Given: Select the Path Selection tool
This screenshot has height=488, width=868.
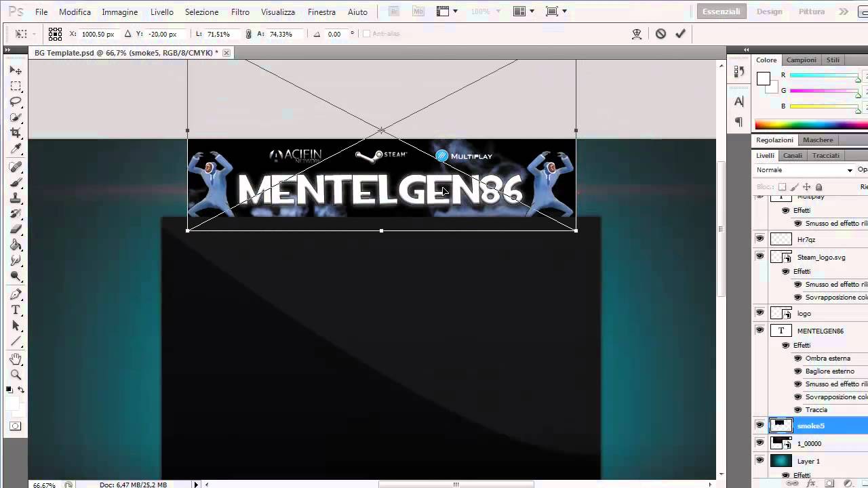Looking at the screenshot, I should coord(16,325).
